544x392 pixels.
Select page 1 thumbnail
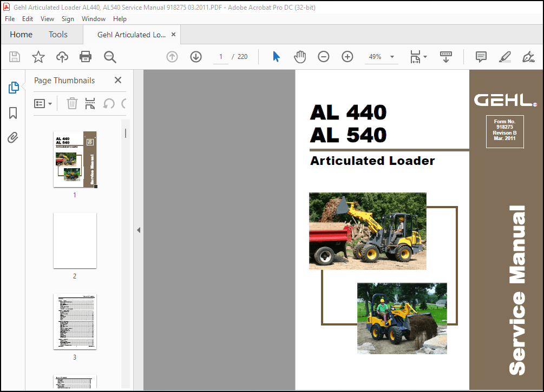[75, 159]
